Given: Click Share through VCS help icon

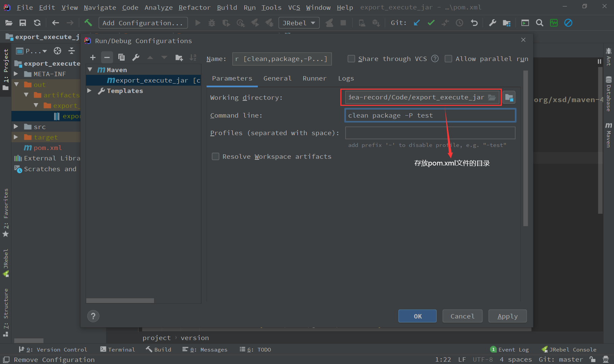Looking at the screenshot, I should coord(435,59).
